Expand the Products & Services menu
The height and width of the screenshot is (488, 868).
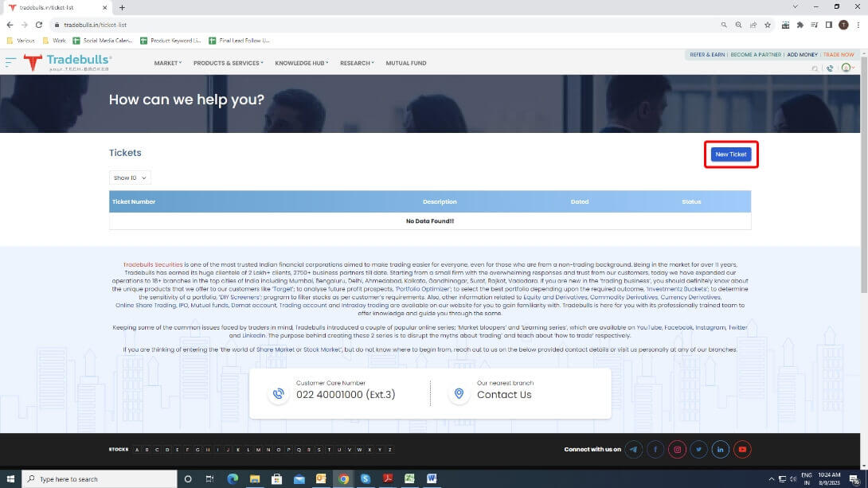pyautogui.click(x=228, y=63)
